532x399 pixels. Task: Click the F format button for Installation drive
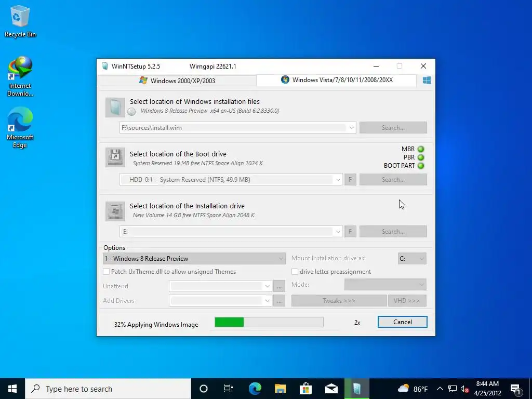pyautogui.click(x=351, y=232)
